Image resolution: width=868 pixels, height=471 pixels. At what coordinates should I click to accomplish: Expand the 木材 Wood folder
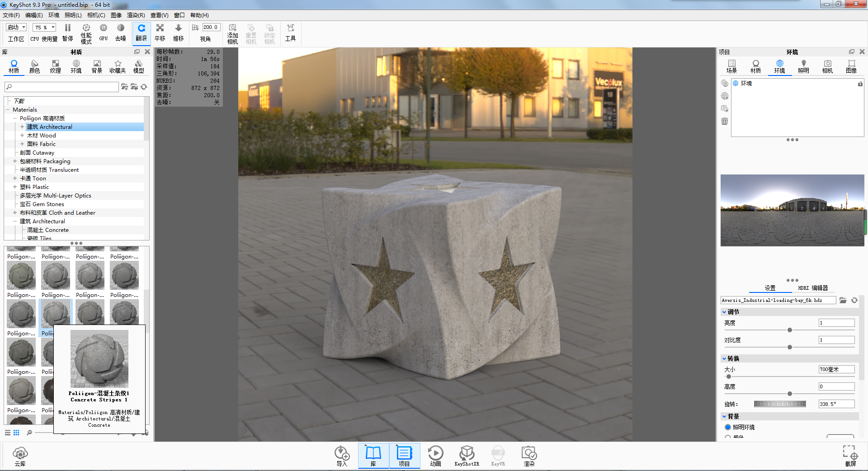pos(22,136)
